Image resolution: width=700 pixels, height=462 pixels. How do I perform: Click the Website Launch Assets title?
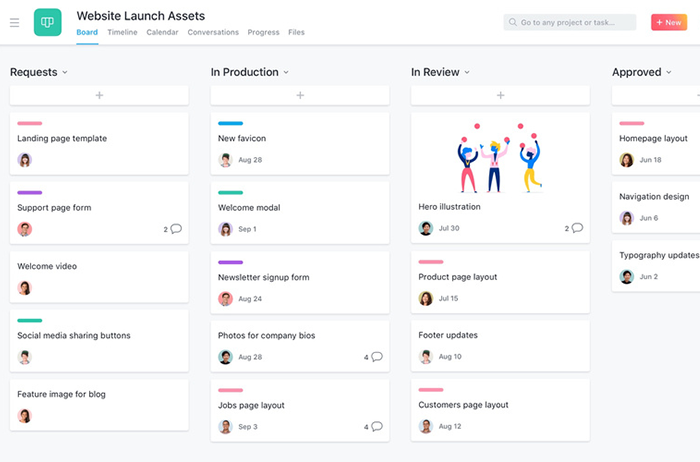(x=141, y=16)
